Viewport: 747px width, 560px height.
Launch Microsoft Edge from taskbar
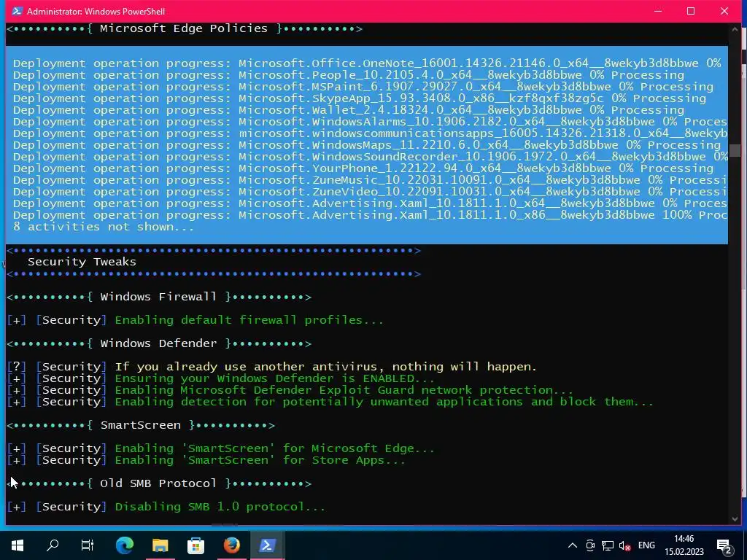tap(125, 545)
